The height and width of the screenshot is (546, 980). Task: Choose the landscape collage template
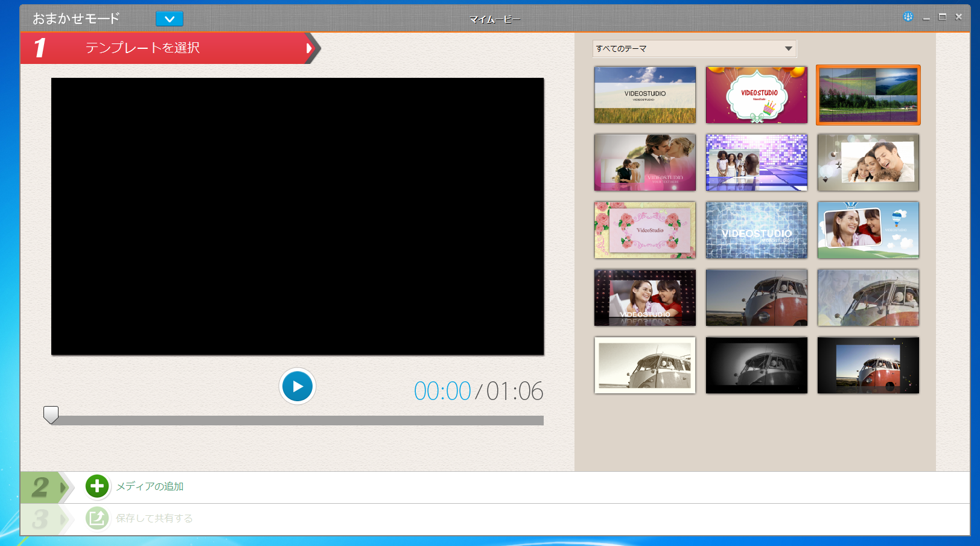click(868, 95)
